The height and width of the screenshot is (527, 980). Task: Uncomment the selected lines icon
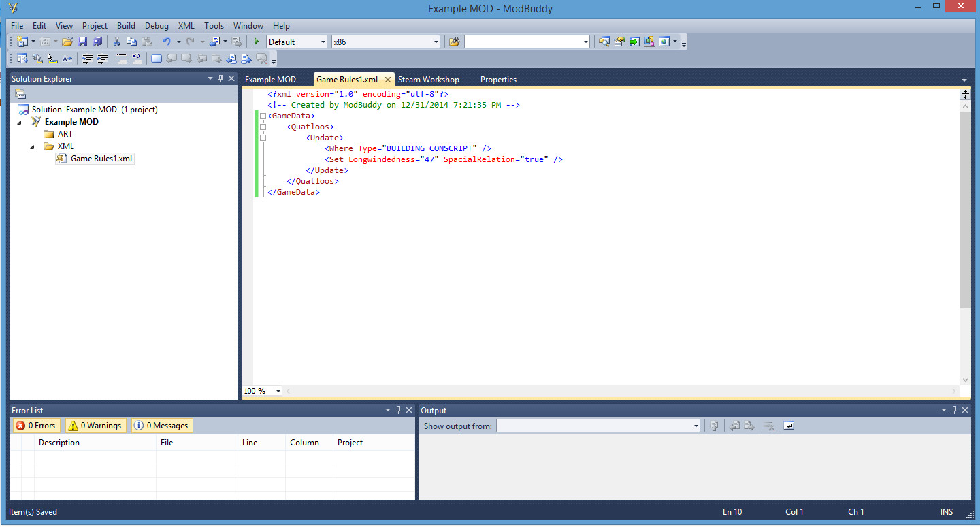point(137,59)
